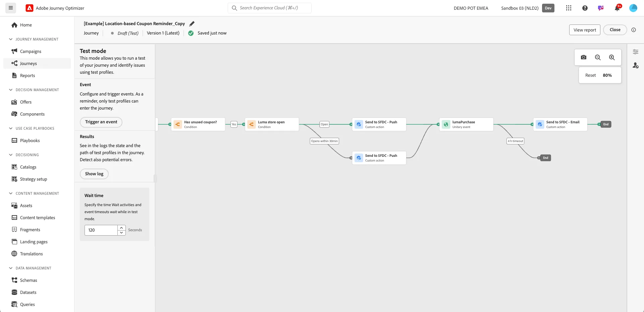Click the Show log button
The width and height of the screenshot is (644, 312).
[94, 174]
